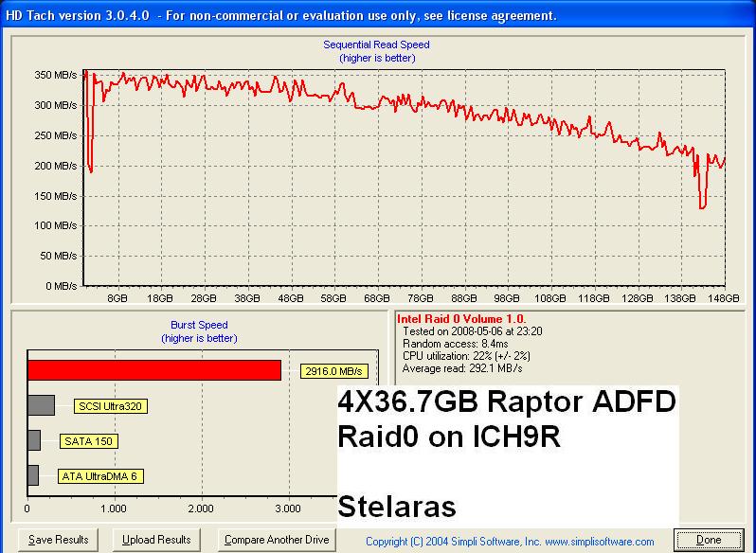Viewport: 756px width, 553px height.
Task: Click the 48GB axis label
Action: (290, 298)
